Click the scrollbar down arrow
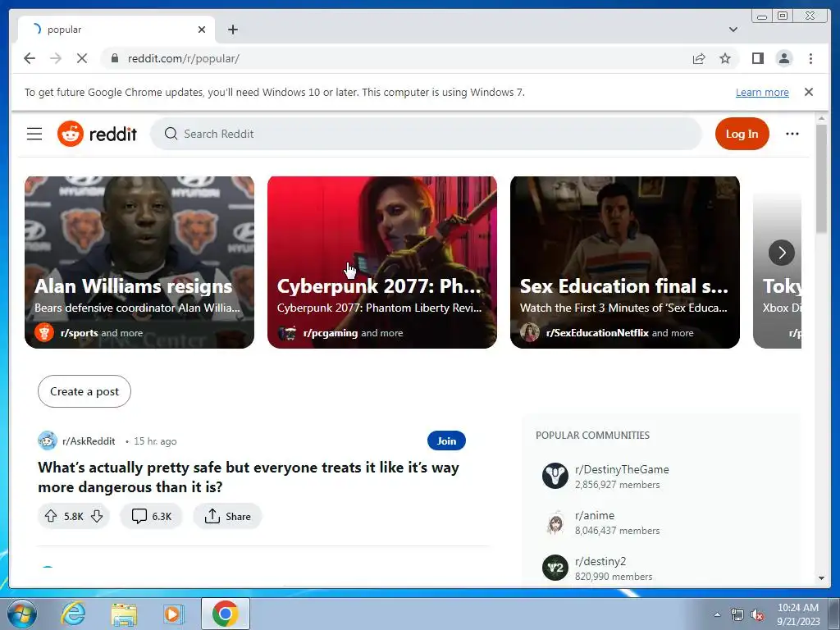 click(x=821, y=578)
